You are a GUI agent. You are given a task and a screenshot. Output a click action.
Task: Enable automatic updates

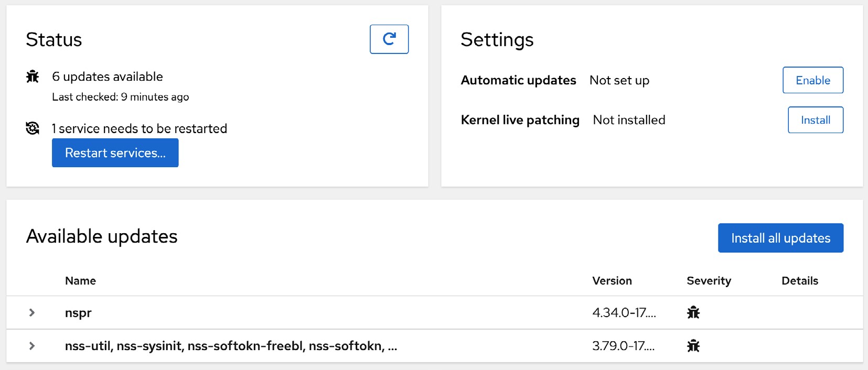point(813,80)
